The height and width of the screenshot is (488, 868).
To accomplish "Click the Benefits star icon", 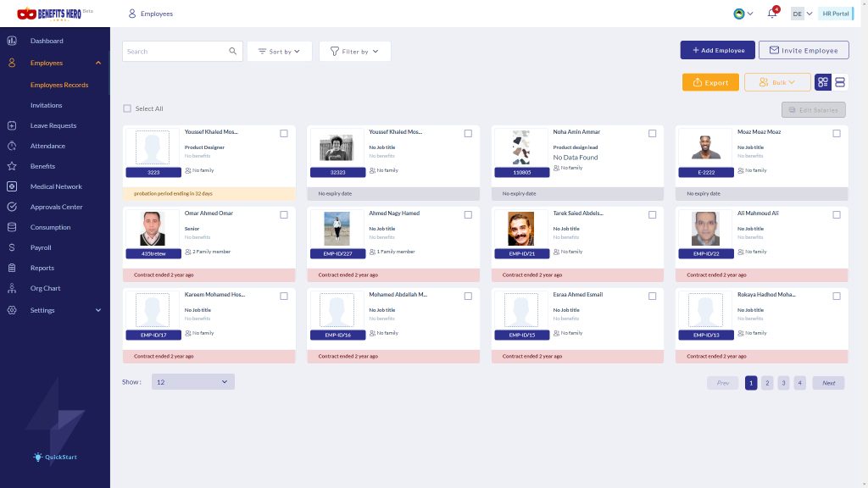I will click(x=12, y=166).
